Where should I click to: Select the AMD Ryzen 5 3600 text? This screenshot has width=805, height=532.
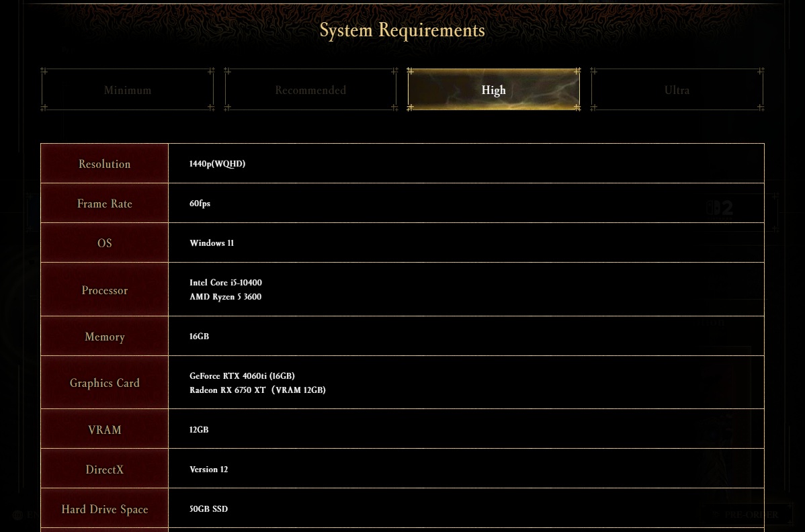(x=225, y=296)
